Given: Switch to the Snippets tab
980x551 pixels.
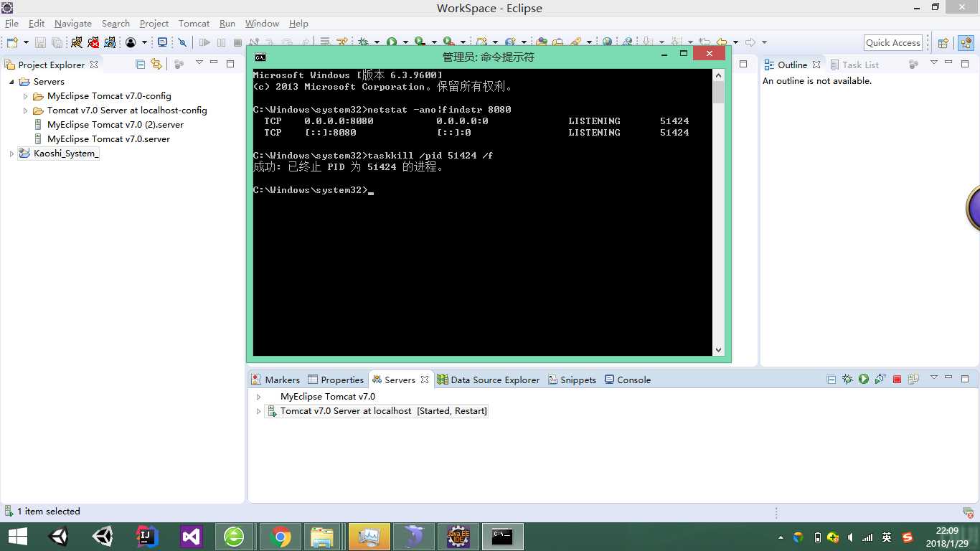Looking at the screenshot, I should [x=572, y=380].
